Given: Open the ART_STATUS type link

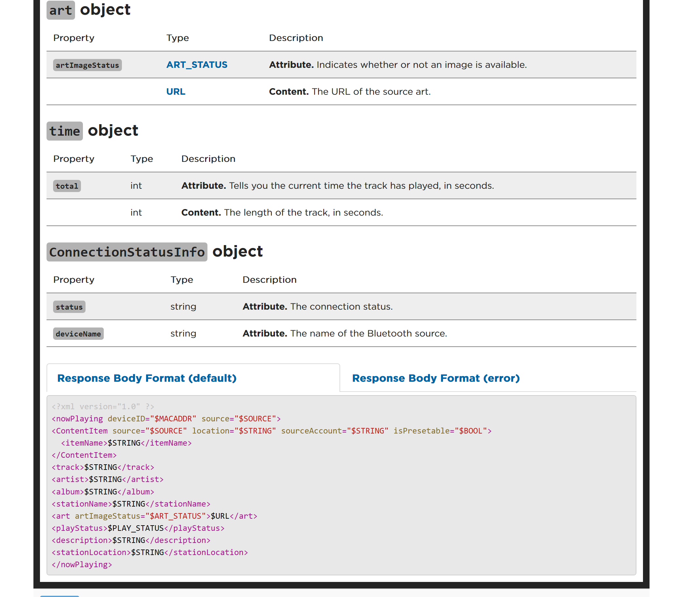Looking at the screenshot, I should click(x=197, y=65).
